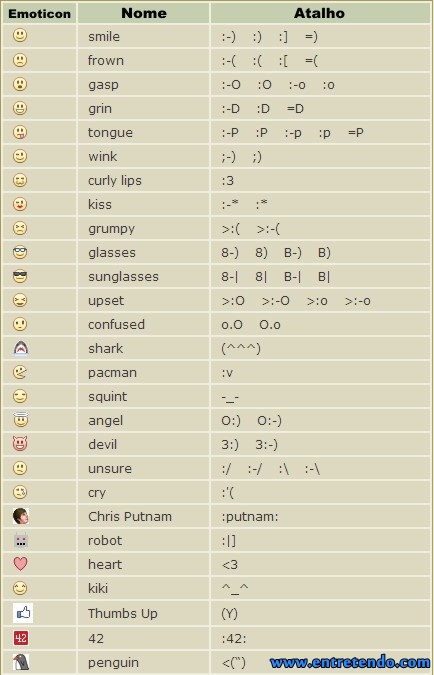Click the pacman emoticon icon
This screenshot has width=434, height=675.
20,372
